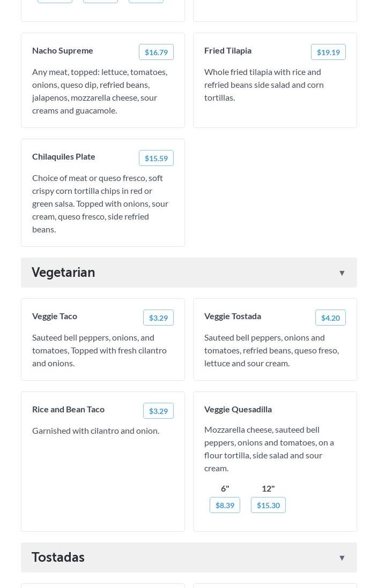Open the Rice and Bean Taco title
Viewport: 378px width, 588px height.
pyautogui.click(x=68, y=409)
